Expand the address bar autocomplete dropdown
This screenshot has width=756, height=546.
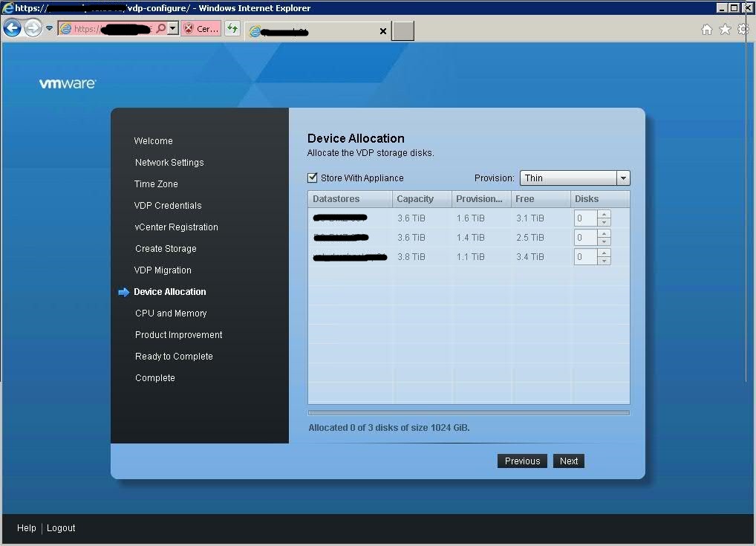click(173, 28)
